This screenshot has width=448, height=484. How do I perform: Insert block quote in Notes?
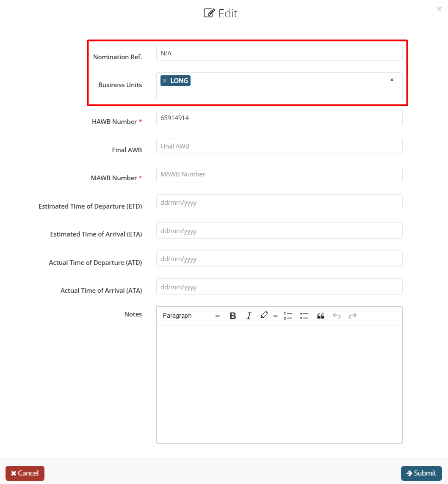(x=321, y=316)
